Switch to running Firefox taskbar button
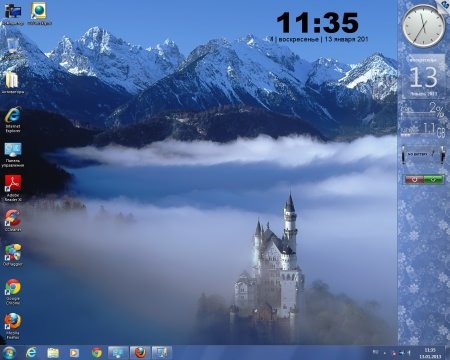The image size is (450, 360). (140, 352)
